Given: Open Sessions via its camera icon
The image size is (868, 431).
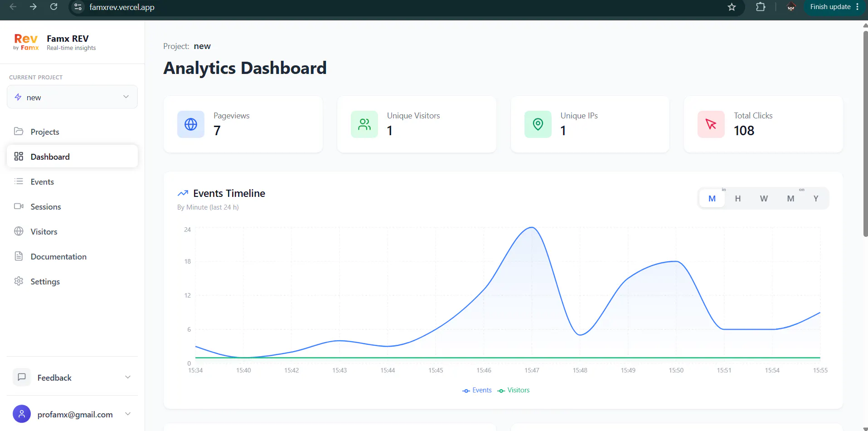Looking at the screenshot, I should coord(19,206).
